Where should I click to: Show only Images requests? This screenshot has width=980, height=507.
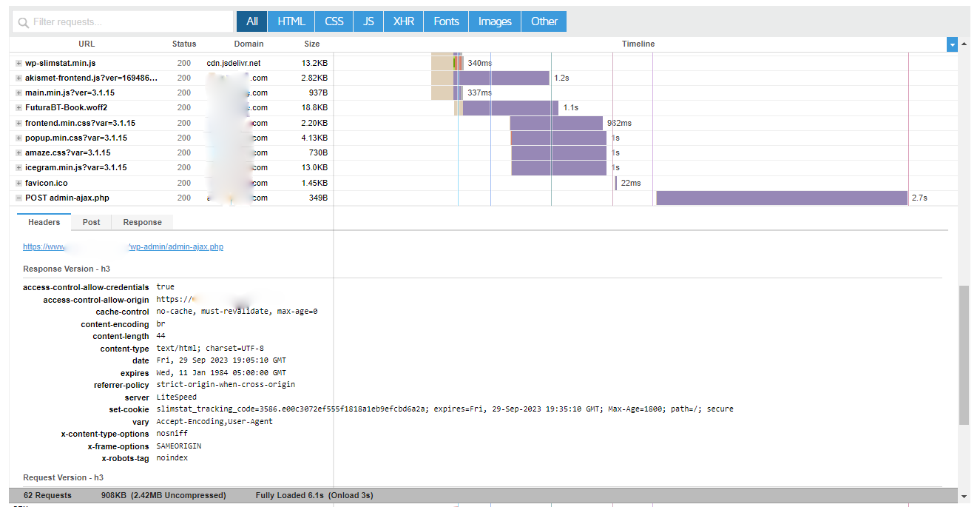point(494,21)
